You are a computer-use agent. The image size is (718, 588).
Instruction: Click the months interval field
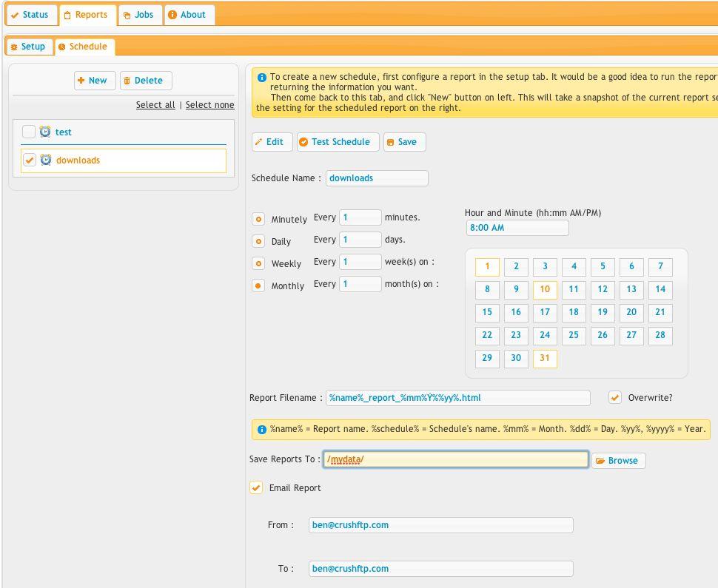(360, 284)
